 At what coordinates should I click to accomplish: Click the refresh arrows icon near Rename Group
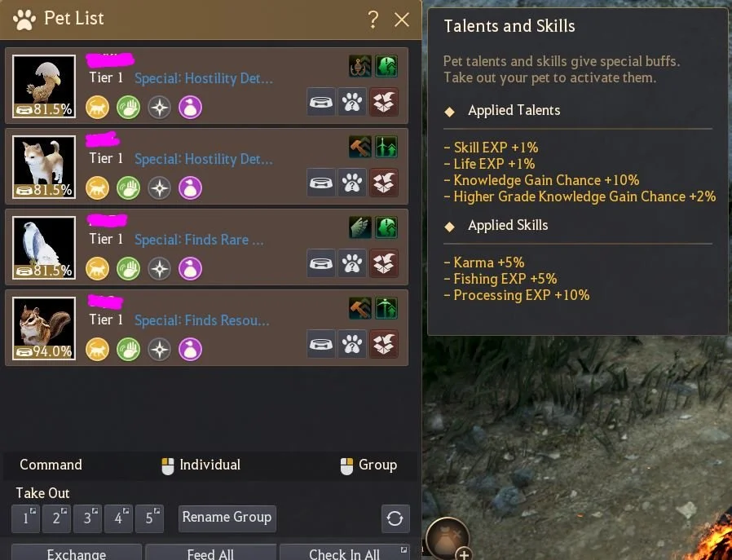click(395, 518)
